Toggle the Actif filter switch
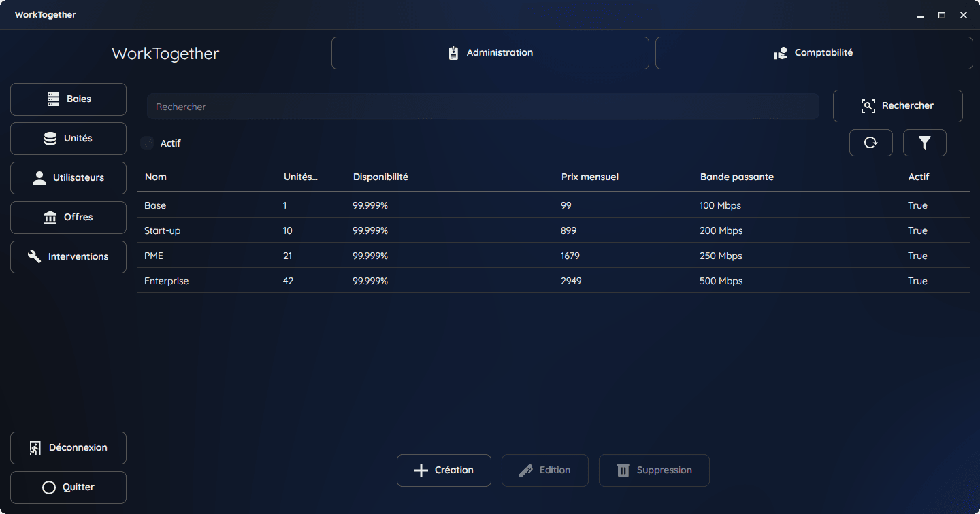Screen dimensions: 980x514 pos(147,143)
